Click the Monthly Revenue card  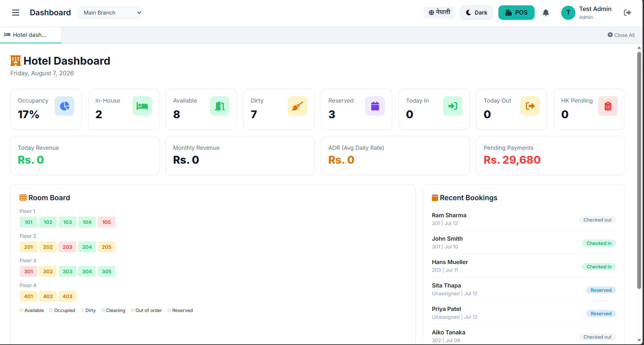point(240,155)
